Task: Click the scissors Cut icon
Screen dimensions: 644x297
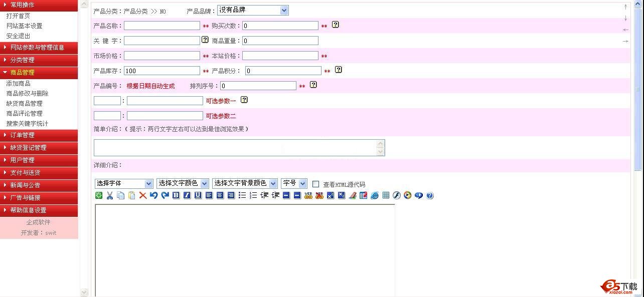Action: [109, 195]
